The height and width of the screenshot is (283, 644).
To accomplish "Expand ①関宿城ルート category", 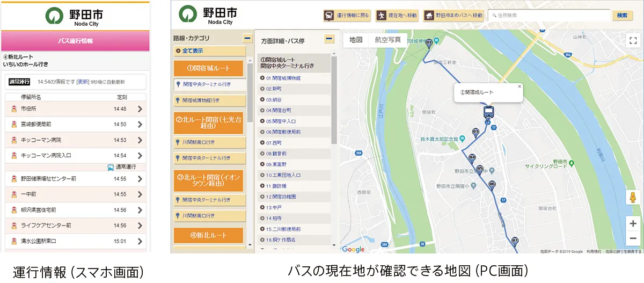I will [x=209, y=68].
